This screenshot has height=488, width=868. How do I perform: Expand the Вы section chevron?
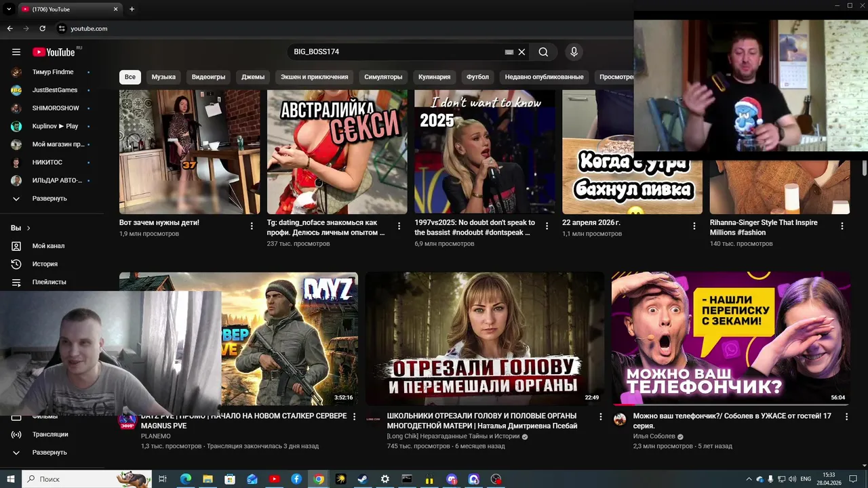click(28, 228)
